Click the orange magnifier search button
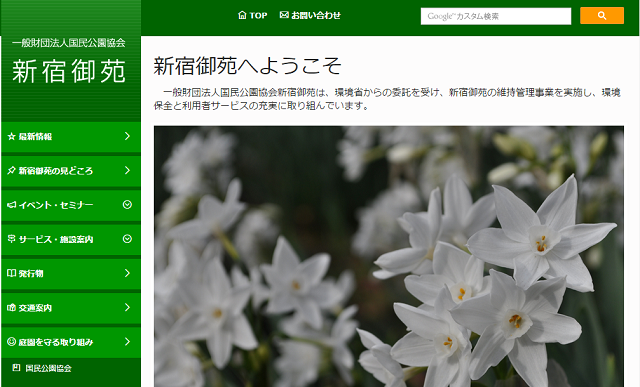Viewport: 640px width, 387px height. [x=602, y=16]
